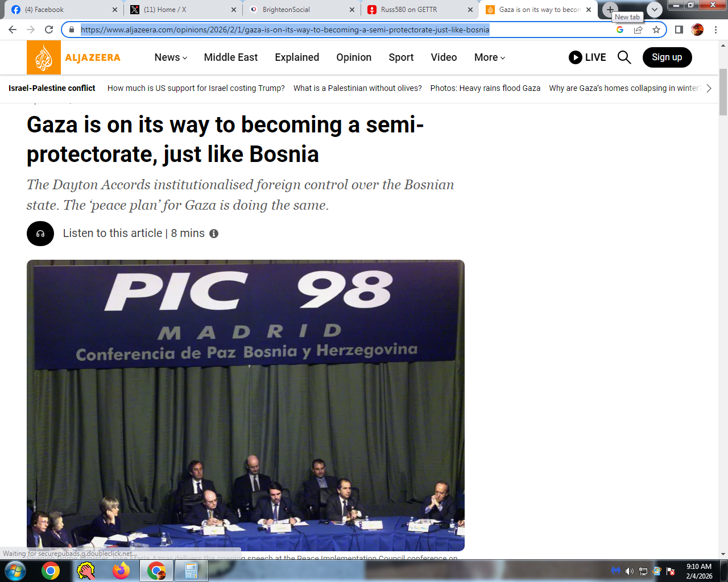Click the share page icon in address bar
This screenshot has width=728, height=582.
tap(638, 30)
